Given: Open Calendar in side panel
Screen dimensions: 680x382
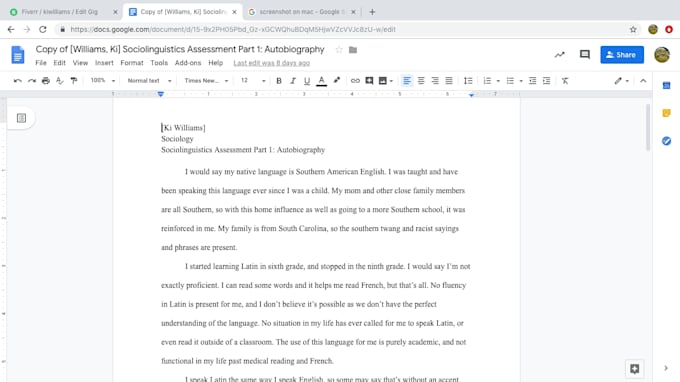Looking at the screenshot, I should tap(667, 85).
